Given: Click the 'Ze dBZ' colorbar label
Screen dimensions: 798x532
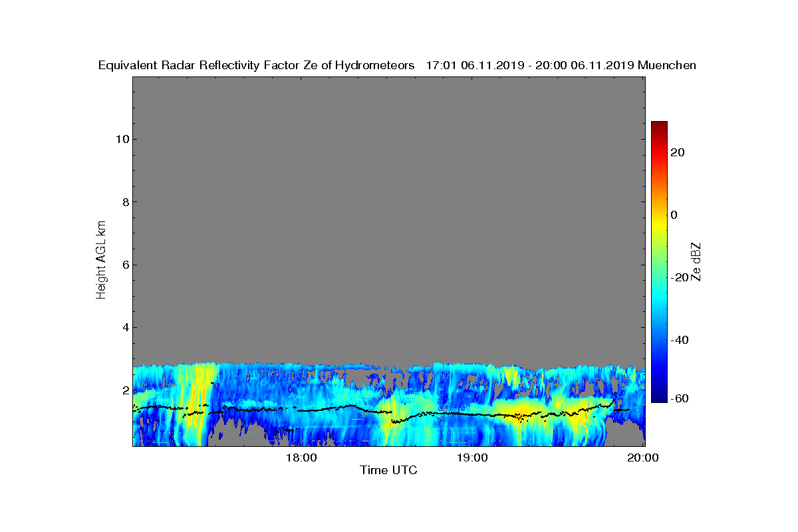Looking at the screenshot, I should [x=697, y=261].
